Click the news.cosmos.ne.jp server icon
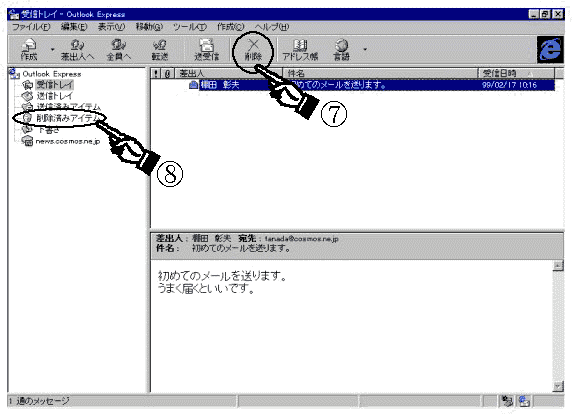 pyautogui.click(x=27, y=141)
